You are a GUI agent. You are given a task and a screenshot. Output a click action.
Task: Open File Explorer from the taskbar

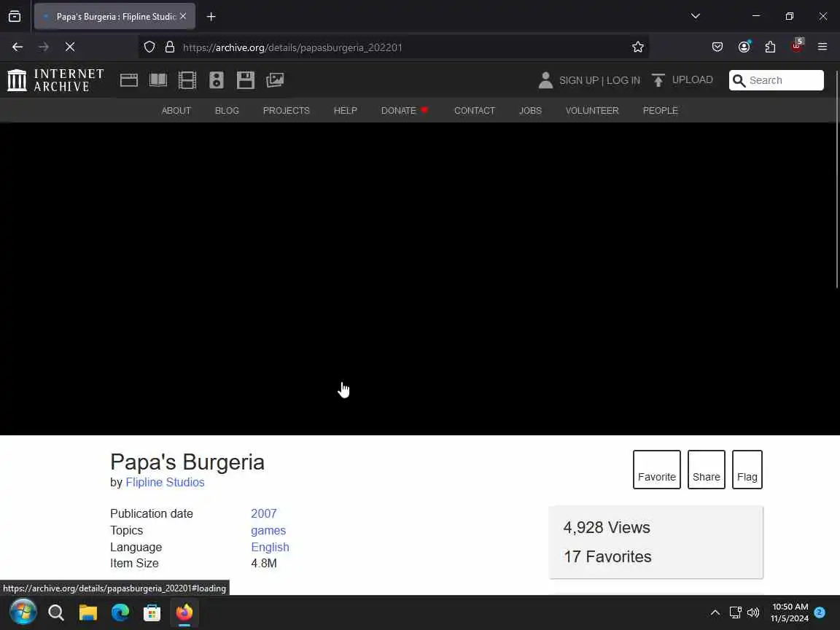87,612
